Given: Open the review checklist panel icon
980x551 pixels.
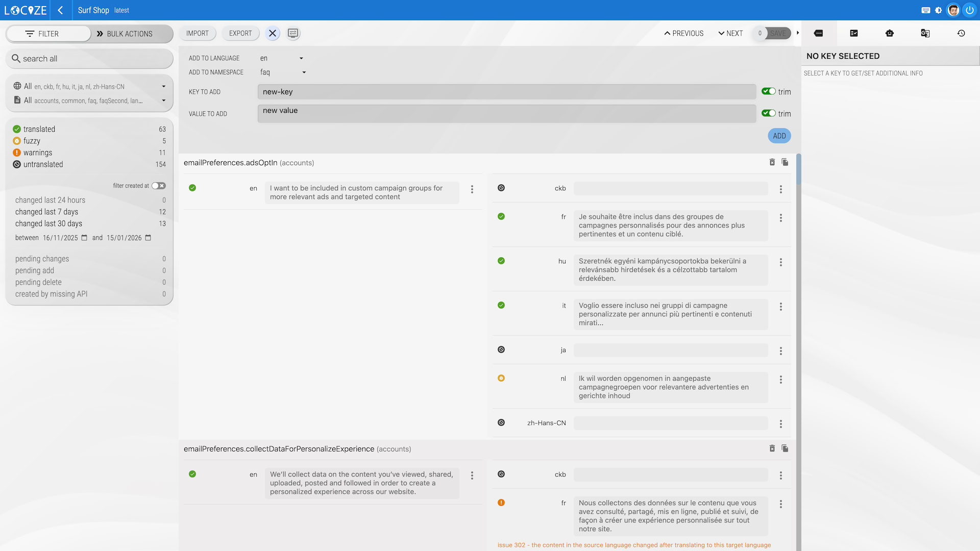Looking at the screenshot, I should (x=854, y=33).
